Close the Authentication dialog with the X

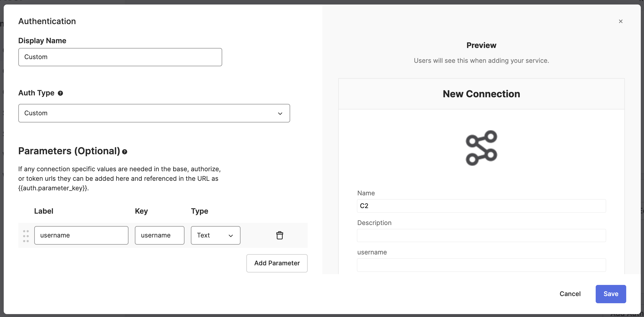[620, 21]
